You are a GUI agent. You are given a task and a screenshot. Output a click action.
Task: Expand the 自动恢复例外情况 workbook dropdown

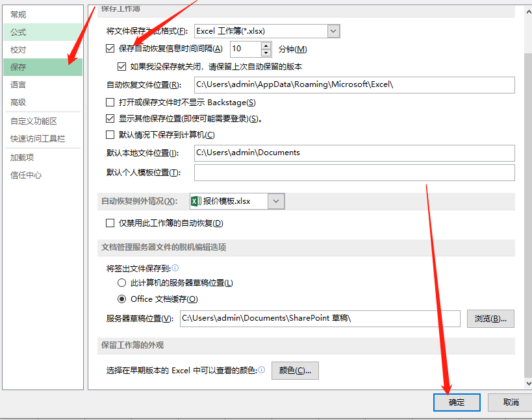(x=277, y=201)
